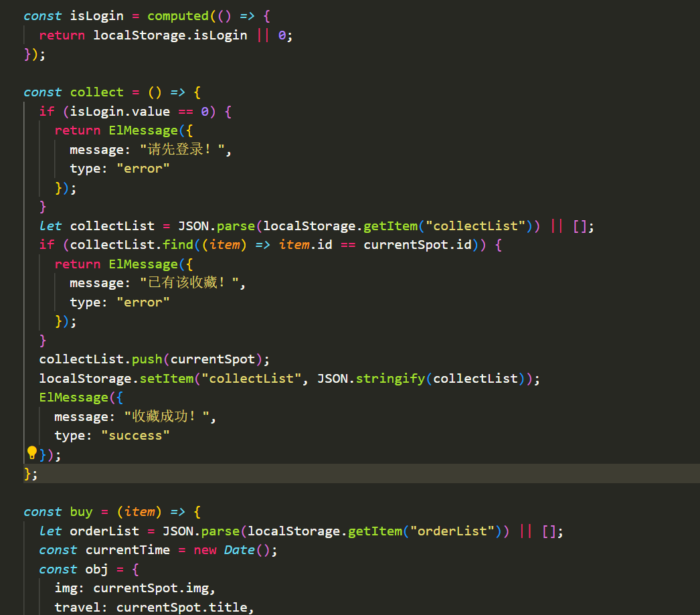Click the yellow lightbulb quick-fix icon
The width and height of the screenshot is (700, 615).
[31, 452]
